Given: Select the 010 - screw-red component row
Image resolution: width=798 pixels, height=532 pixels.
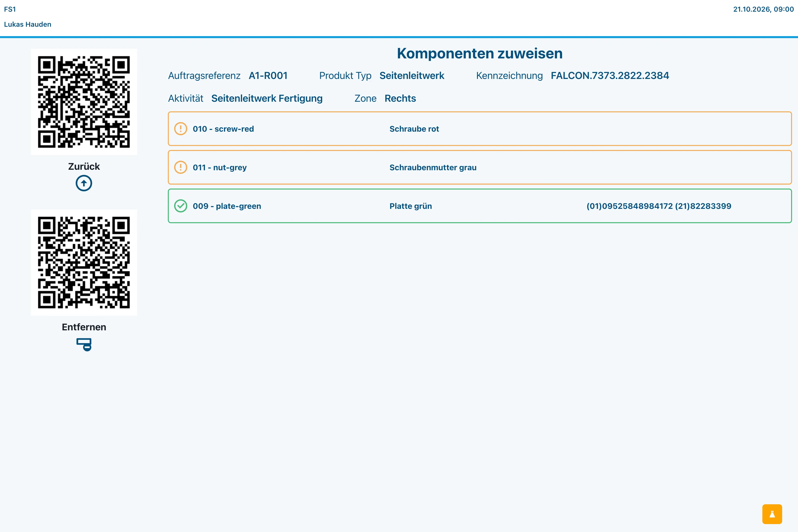Looking at the screenshot, I should (x=480, y=129).
